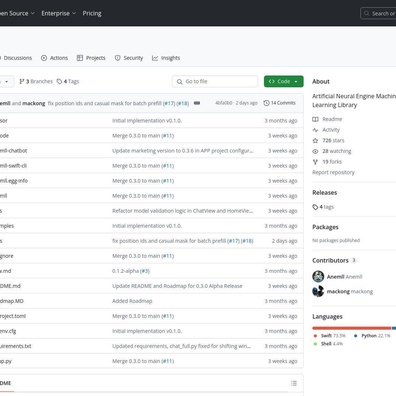Select Shell 4.4% language
Image resolution: width=396 pixels, height=396 pixels.
coord(328,344)
